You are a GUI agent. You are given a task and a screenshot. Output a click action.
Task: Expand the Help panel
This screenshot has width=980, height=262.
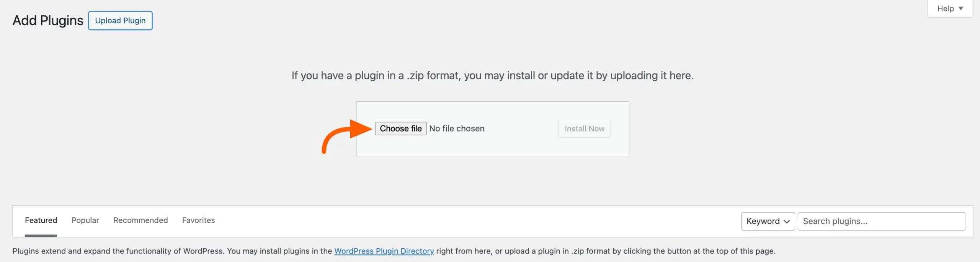950,8
